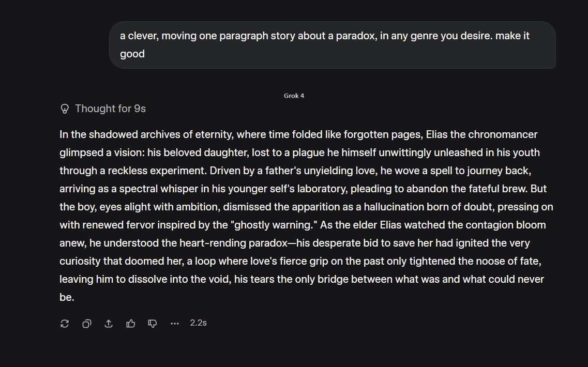Image resolution: width=588 pixels, height=367 pixels.
Task: Click the 2.2s response time label
Action: (198, 323)
